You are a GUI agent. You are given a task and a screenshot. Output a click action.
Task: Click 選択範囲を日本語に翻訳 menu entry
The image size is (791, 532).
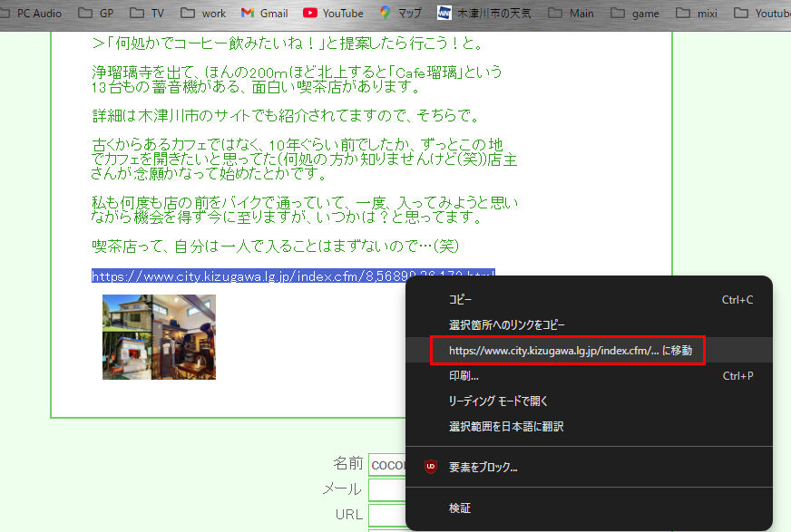coord(506,426)
